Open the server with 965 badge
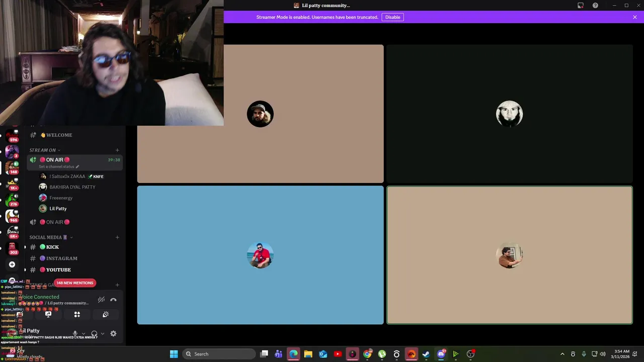Viewport: 644px width, 362px height. pyautogui.click(x=12, y=216)
